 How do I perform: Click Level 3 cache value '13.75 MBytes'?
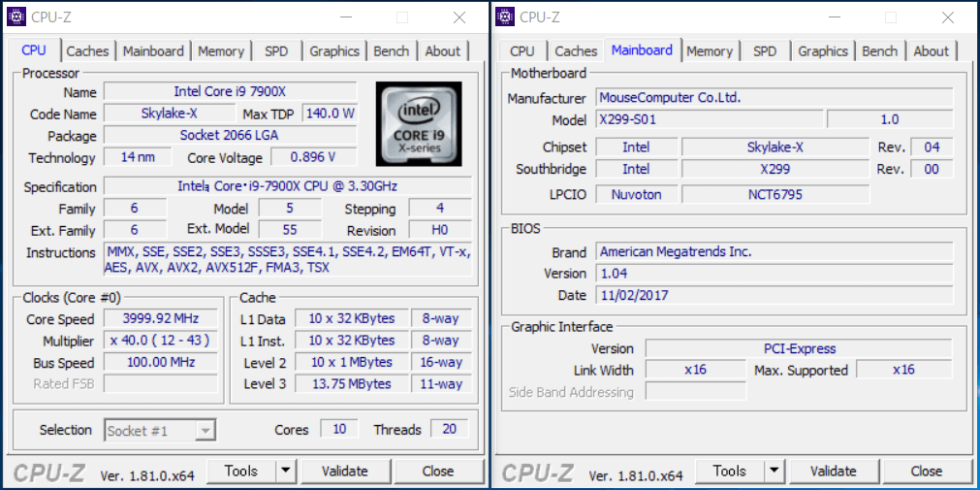tap(352, 383)
